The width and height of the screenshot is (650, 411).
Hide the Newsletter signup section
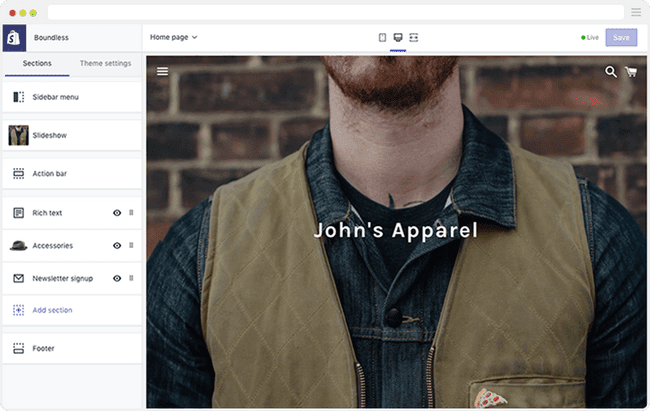coord(117,278)
